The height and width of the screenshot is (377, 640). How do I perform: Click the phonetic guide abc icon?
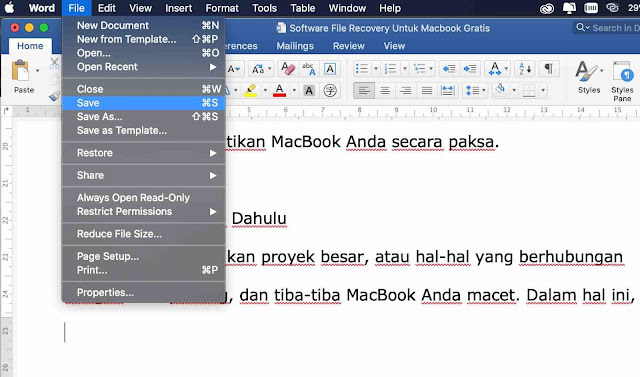(x=309, y=69)
